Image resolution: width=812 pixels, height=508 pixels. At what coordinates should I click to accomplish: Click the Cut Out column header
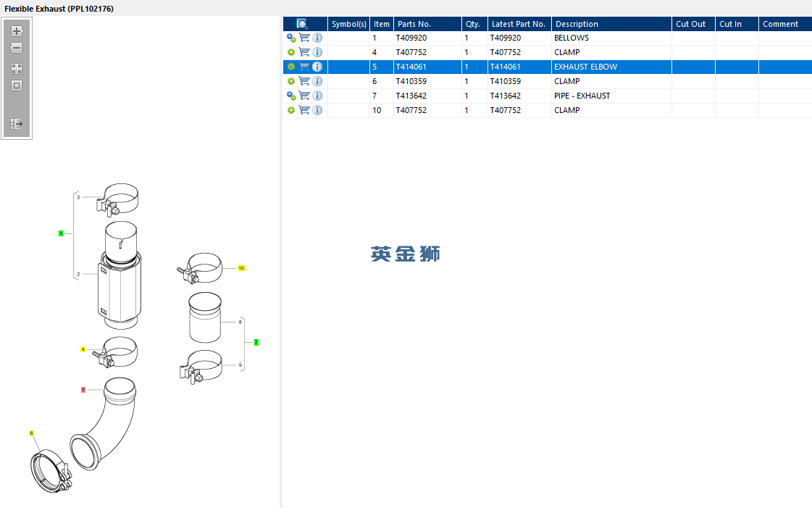coord(693,24)
